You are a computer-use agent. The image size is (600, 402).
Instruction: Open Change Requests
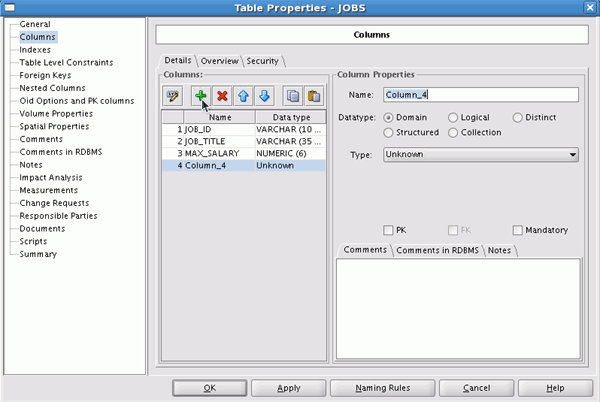54,203
